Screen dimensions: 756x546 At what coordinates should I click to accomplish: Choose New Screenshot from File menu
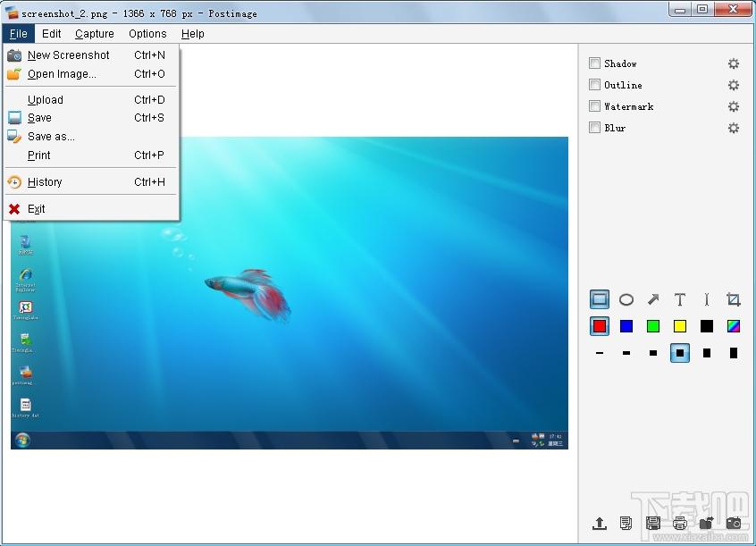click(x=91, y=55)
